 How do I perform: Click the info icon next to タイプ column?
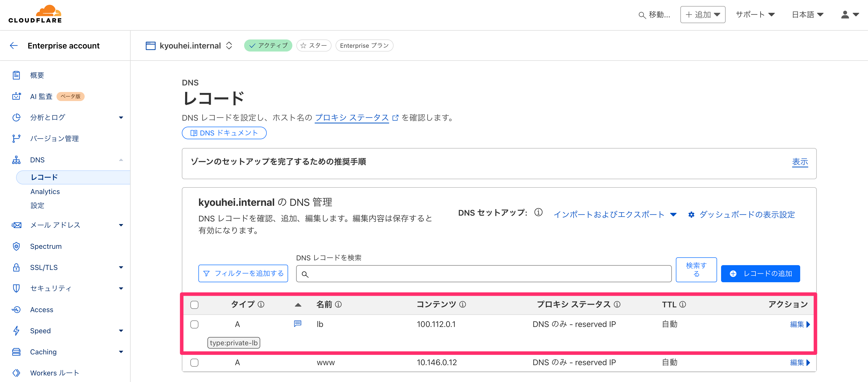tap(261, 304)
